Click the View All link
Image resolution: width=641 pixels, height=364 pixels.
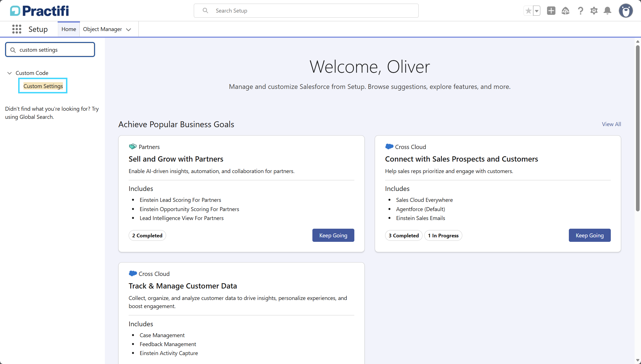pyautogui.click(x=611, y=124)
